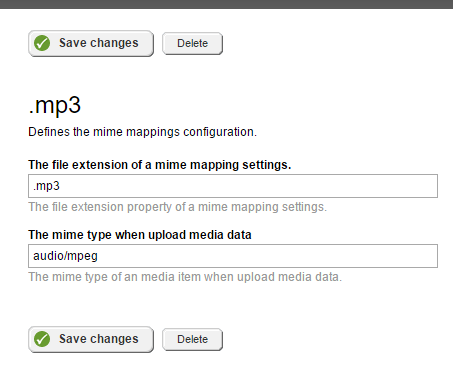Delete this mapping with the bottom Delete button
This screenshot has height=378, width=453.
tap(192, 339)
